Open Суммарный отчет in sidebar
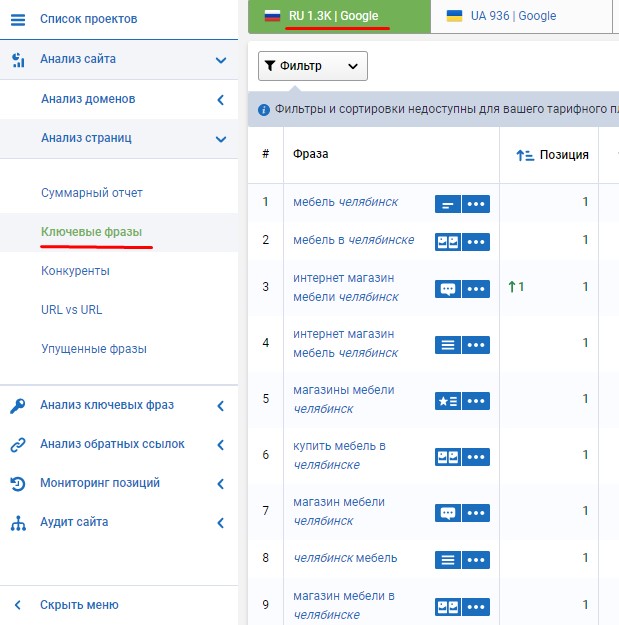This screenshot has height=625, width=619. (86, 192)
